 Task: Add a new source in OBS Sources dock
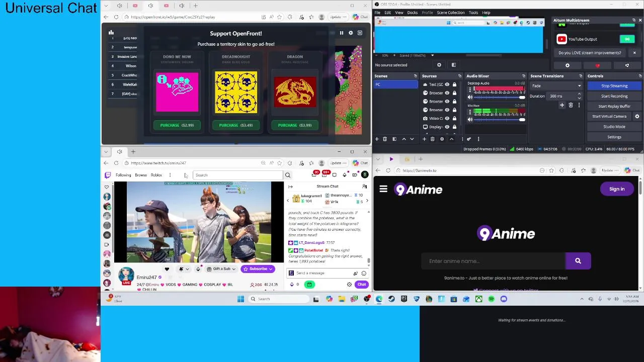click(x=424, y=139)
